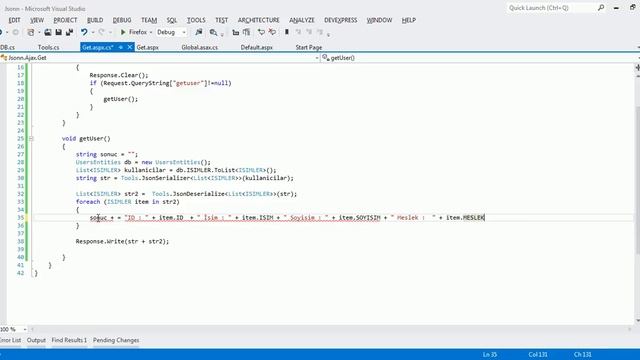Click the New Project toolbar icon
Image resolution: width=640 pixels, height=360 pixels.
[x=31, y=32]
